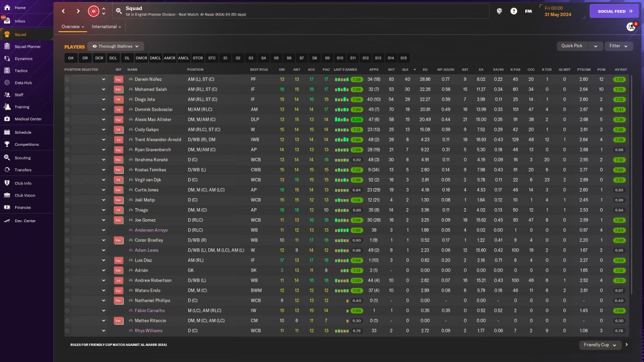Click the back navigation arrow
This screenshot has height=362, width=644.
tap(63, 11)
